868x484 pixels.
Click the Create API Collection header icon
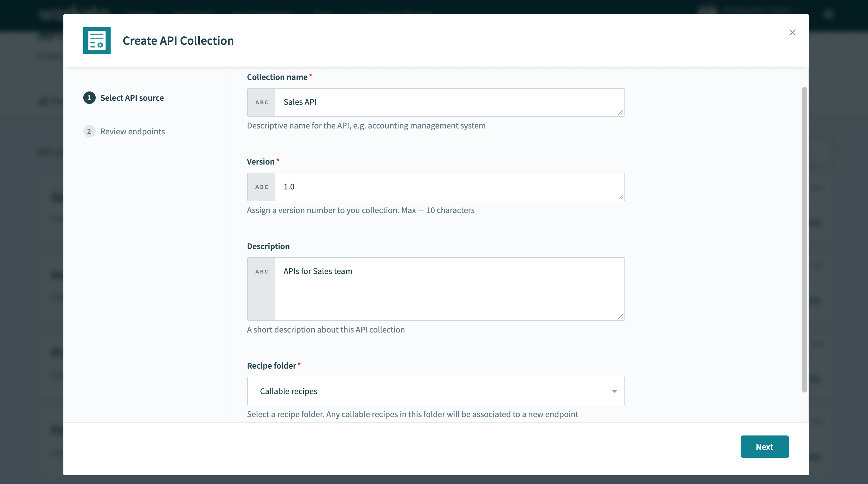pos(97,40)
